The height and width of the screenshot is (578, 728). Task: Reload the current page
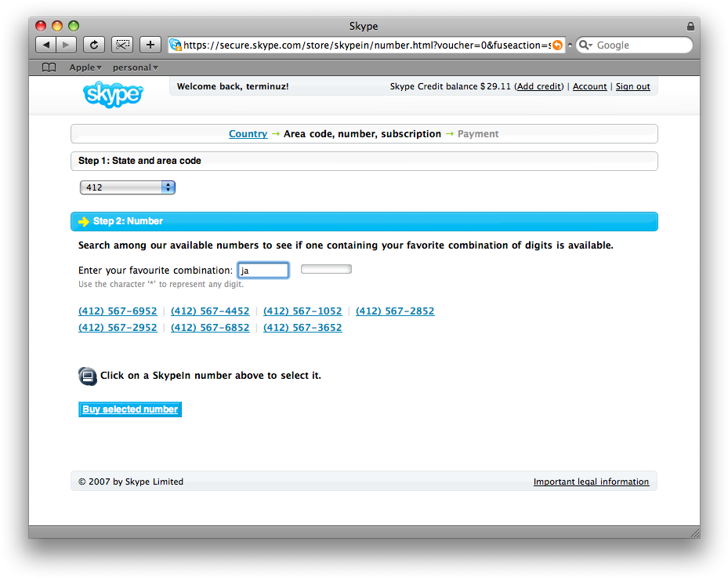tap(93, 45)
